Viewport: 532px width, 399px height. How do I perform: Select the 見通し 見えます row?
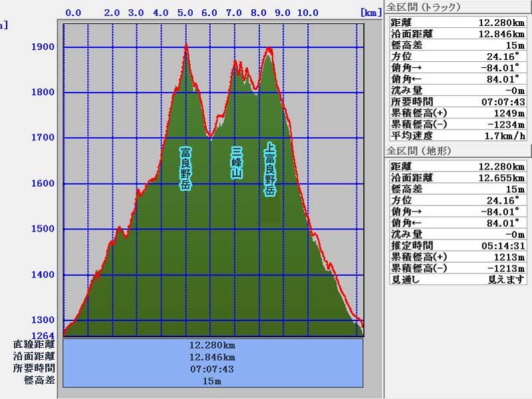coord(458,279)
